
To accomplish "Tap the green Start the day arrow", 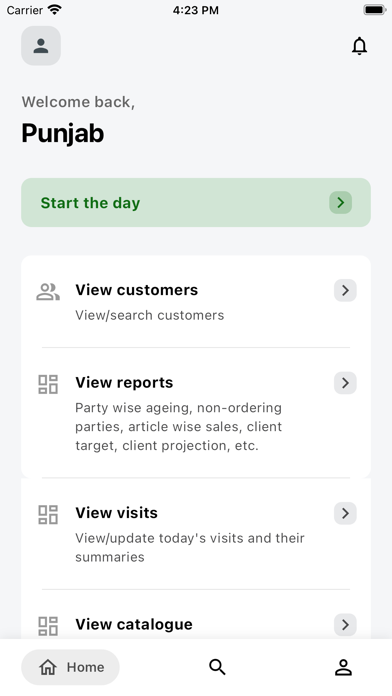I will click(x=341, y=202).
